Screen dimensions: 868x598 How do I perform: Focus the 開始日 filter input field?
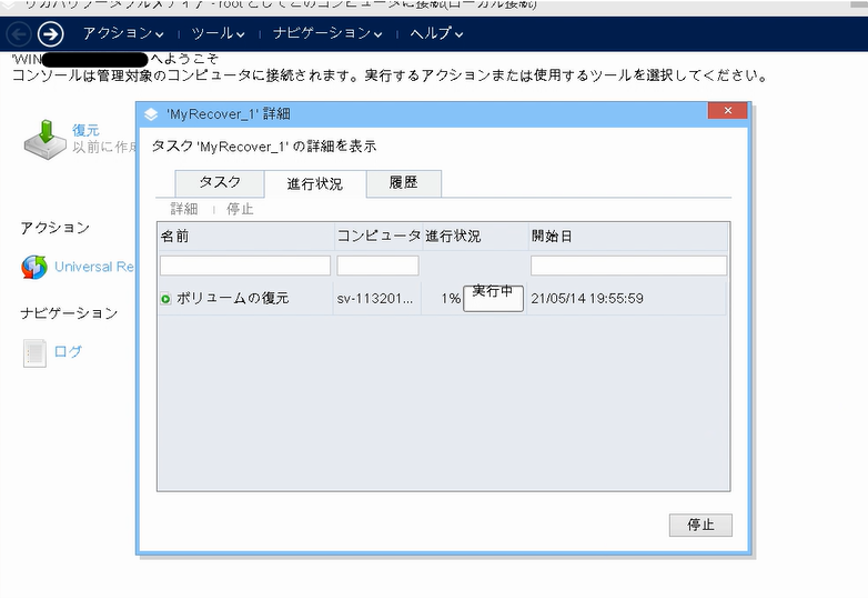click(x=629, y=266)
